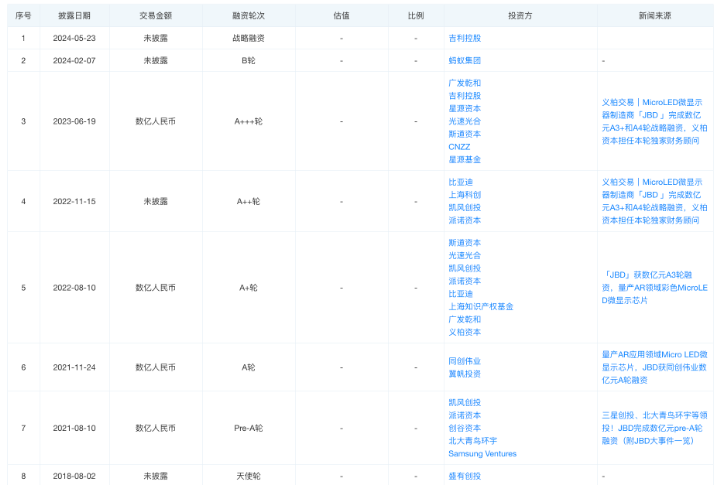
Task: Click the 估值 column header
Action: click(x=341, y=16)
